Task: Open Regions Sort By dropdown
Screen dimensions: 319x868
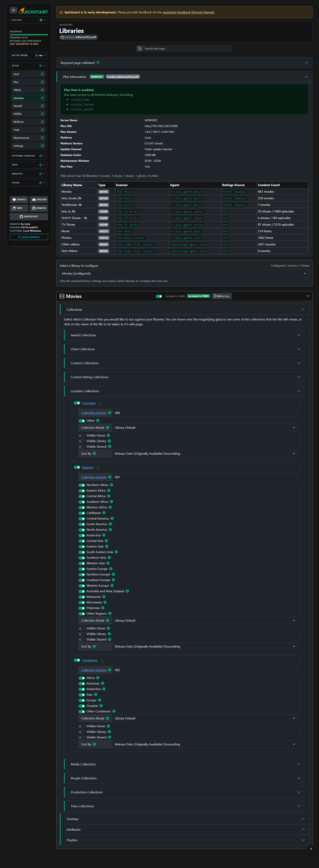Action: [205, 646]
